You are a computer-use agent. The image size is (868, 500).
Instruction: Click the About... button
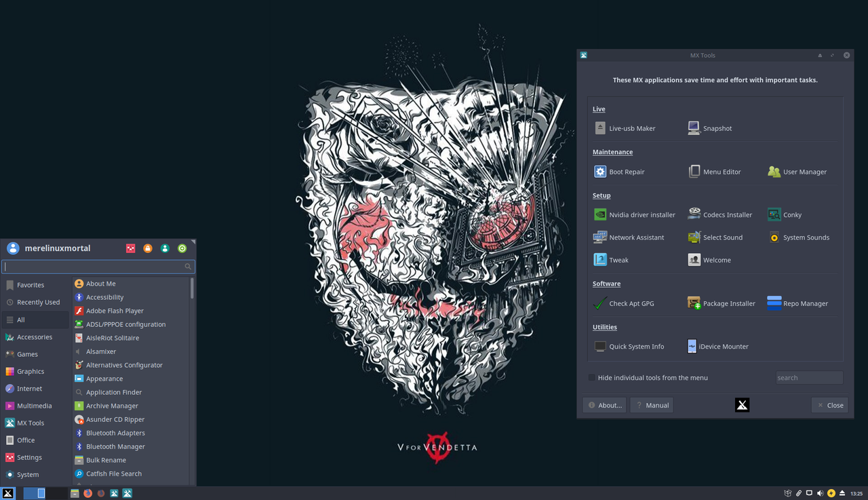604,405
